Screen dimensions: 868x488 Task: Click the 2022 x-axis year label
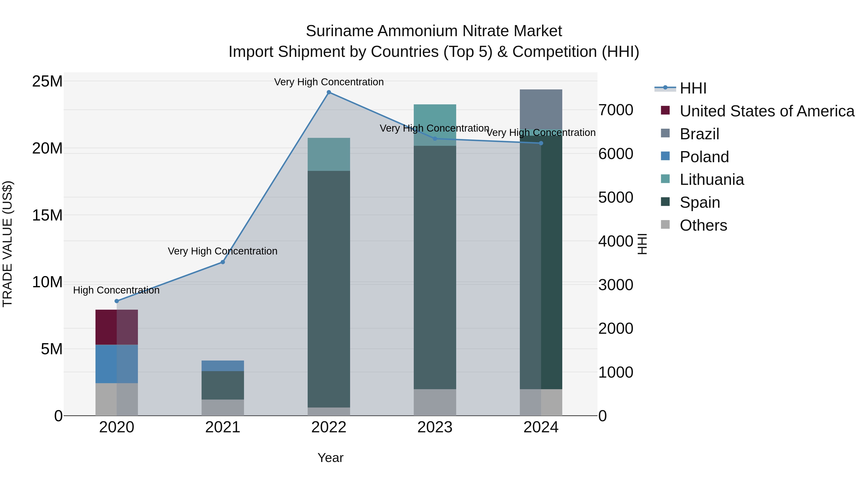point(329,427)
